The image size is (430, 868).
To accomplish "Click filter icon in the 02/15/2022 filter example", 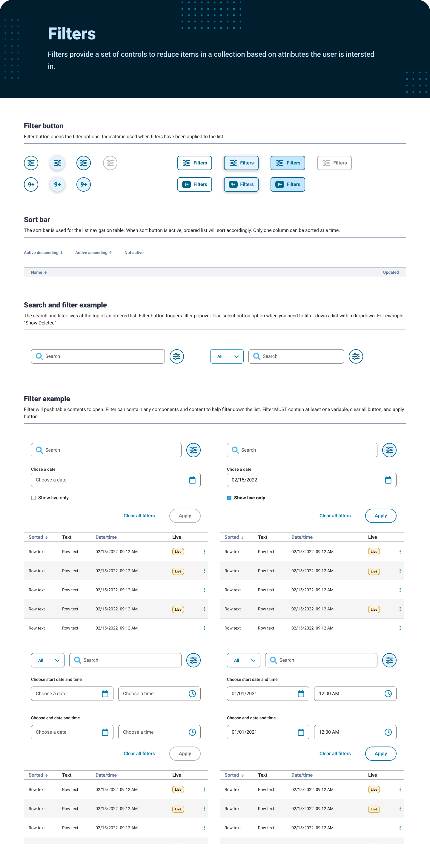I will pyautogui.click(x=389, y=450).
